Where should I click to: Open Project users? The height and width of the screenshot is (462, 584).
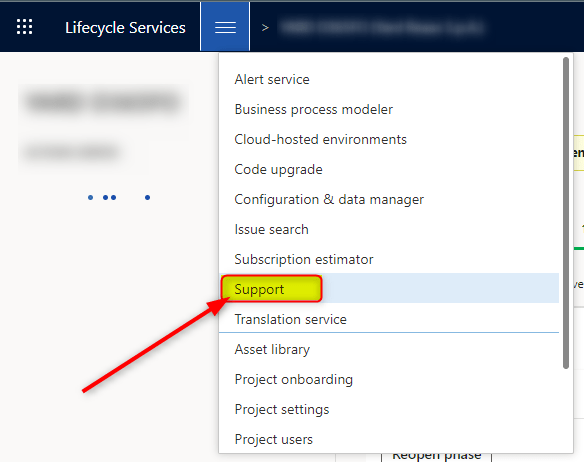point(389,439)
